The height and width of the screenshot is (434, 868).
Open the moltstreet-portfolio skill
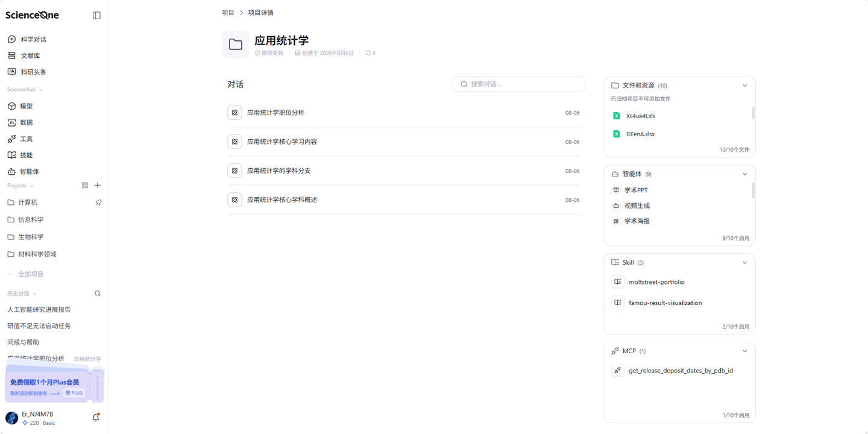tap(656, 282)
